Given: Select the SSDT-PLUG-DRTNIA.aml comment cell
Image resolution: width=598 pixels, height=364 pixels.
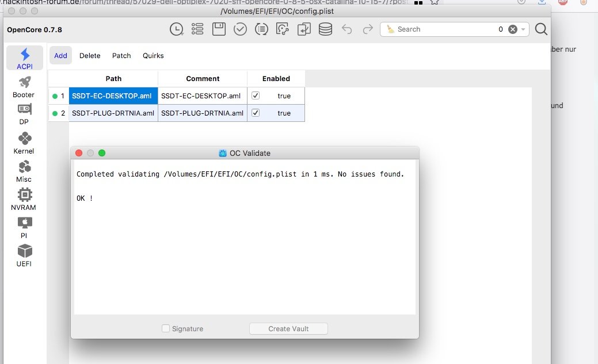Looking at the screenshot, I should (203, 113).
